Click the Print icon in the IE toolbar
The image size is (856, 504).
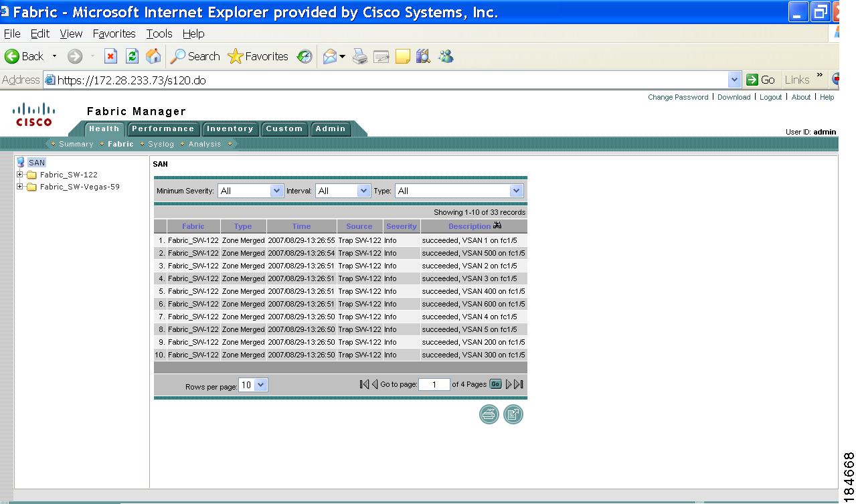360,57
